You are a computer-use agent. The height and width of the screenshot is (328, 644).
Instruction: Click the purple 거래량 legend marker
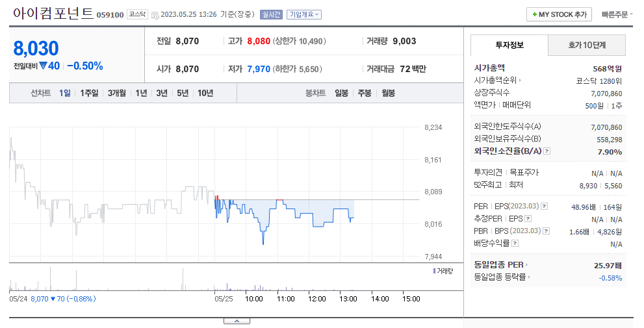434,271
